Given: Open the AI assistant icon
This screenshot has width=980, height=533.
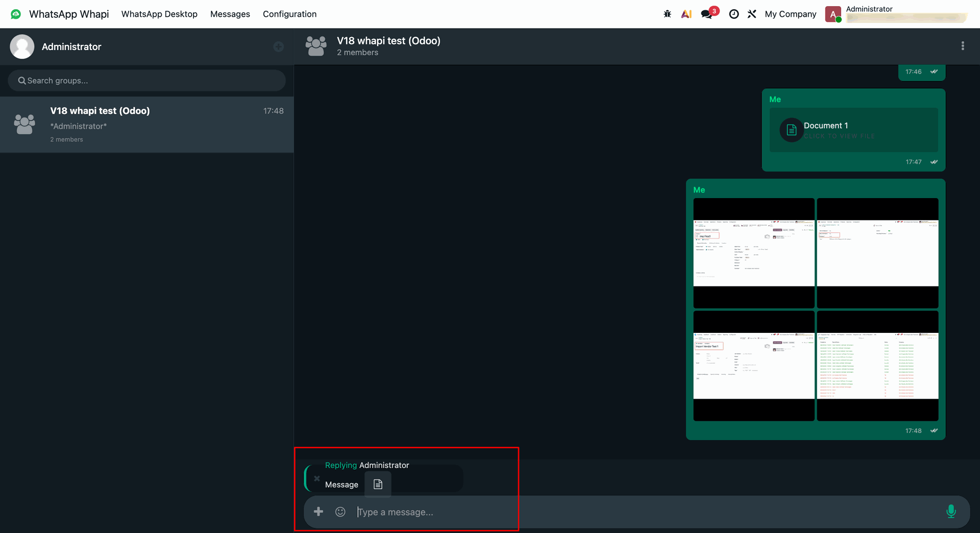Looking at the screenshot, I should coord(687,14).
